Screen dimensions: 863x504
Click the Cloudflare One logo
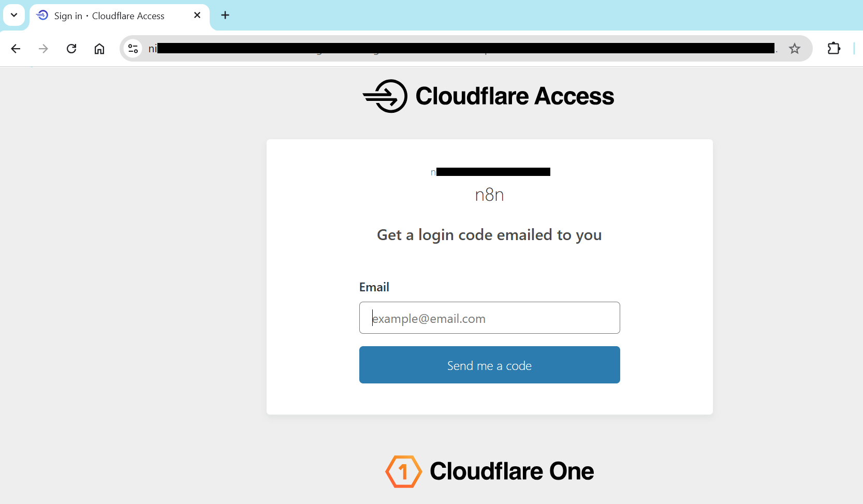(x=490, y=471)
